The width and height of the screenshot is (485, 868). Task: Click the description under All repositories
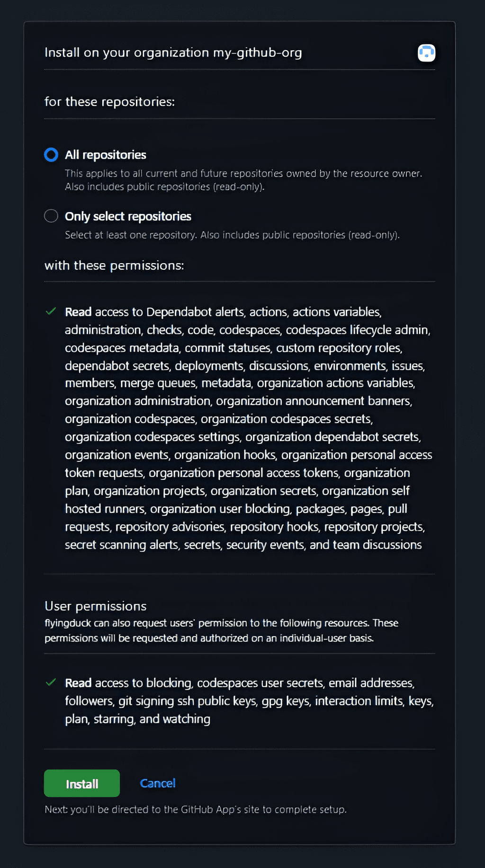click(x=243, y=180)
